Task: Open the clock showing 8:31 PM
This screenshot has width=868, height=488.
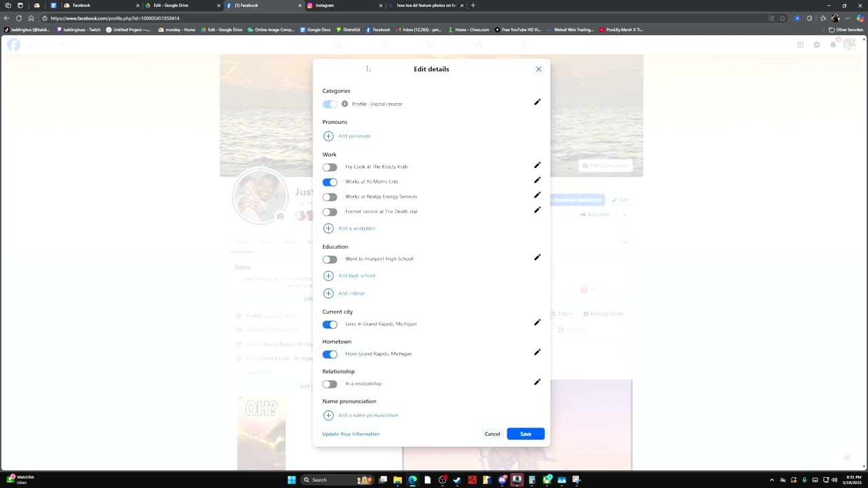Action: [854, 480]
